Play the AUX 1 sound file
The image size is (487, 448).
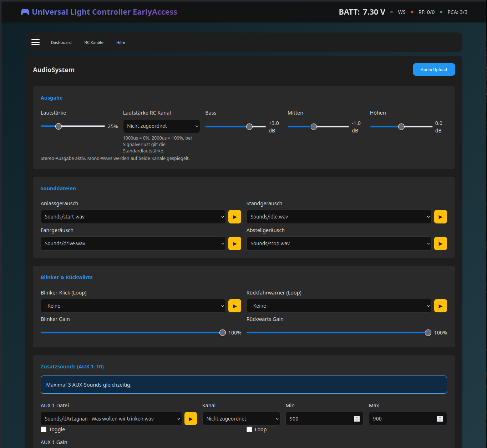coord(191,419)
